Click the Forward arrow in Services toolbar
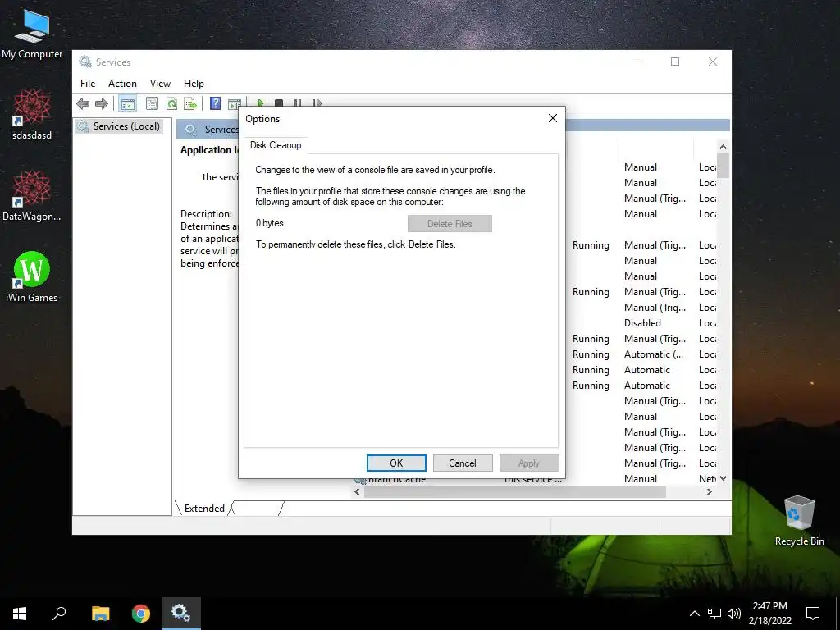840x630 pixels. (101, 103)
